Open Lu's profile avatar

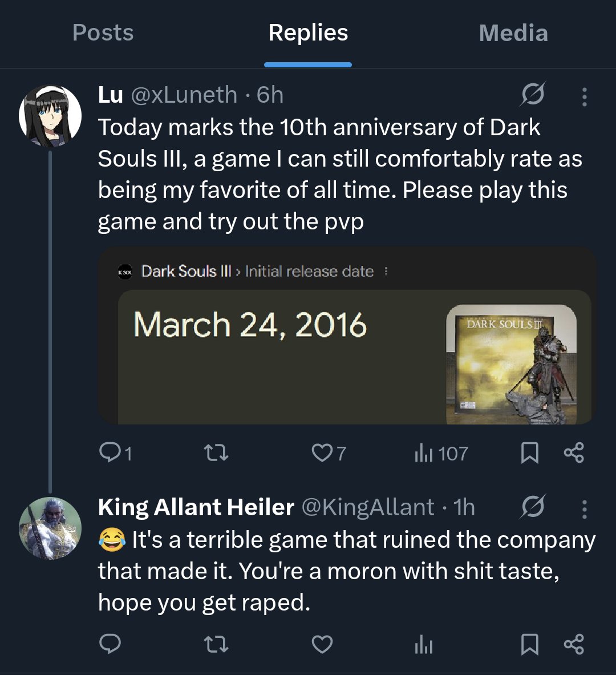(x=50, y=116)
